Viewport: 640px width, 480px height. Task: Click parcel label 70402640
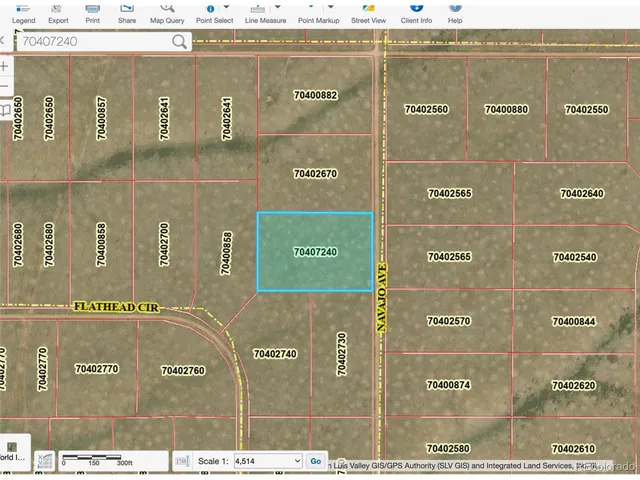pyautogui.click(x=582, y=193)
